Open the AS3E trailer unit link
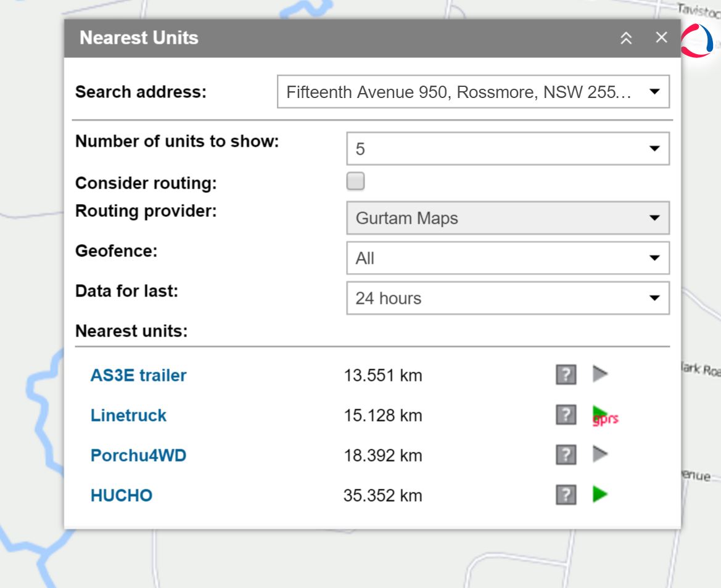 (x=138, y=375)
